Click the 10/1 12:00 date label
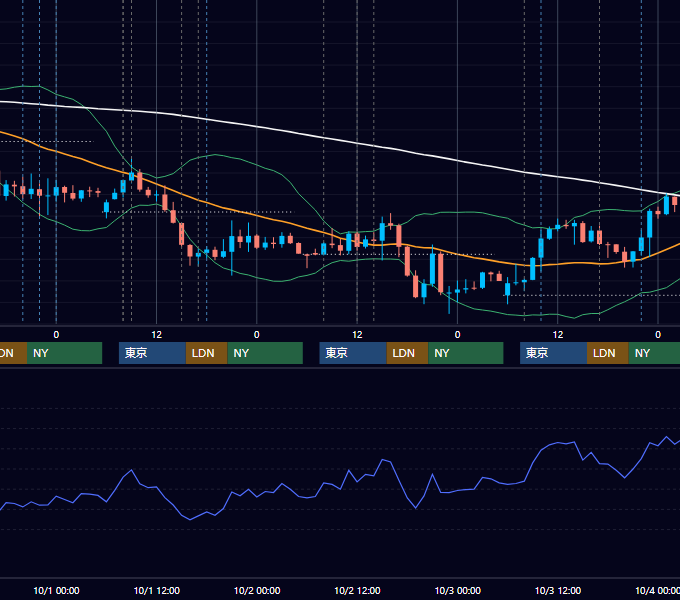The image size is (680, 600). (x=157, y=590)
